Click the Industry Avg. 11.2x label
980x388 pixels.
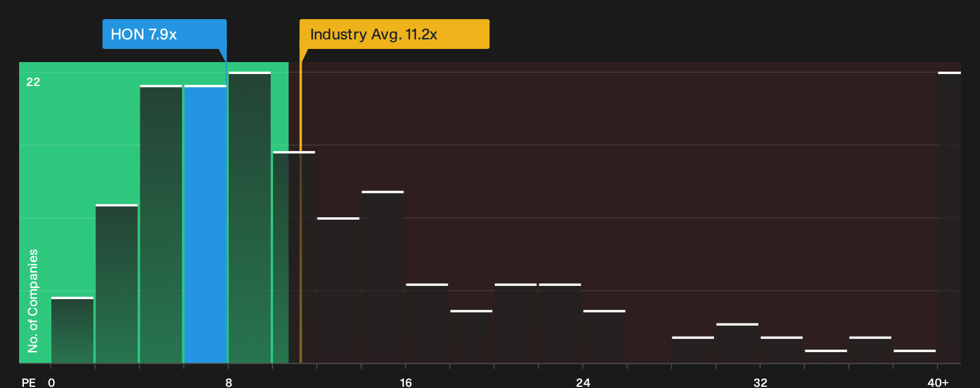(x=394, y=34)
